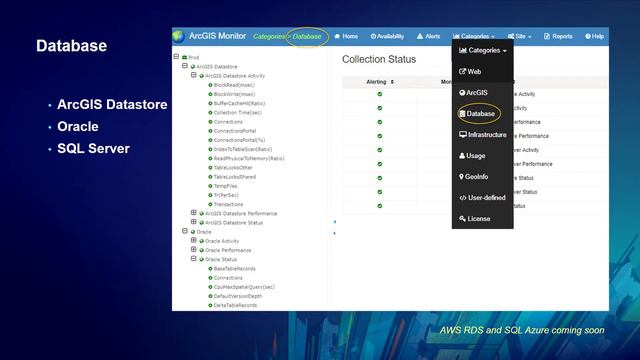Select User-defined category from menu
Viewport: 640px width, 360px height.
pos(482,198)
